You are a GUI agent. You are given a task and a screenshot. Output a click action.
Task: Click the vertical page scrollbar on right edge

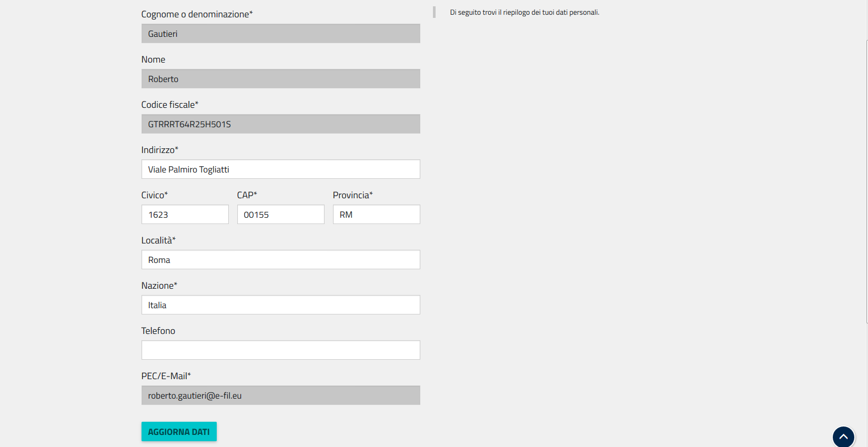tap(866, 179)
